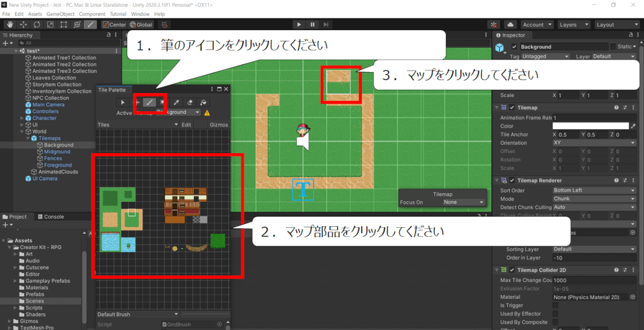Image resolution: width=644 pixels, height=330 pixels.
Task: Select the Transform tool in the toolbar
Action: (77, 24)
